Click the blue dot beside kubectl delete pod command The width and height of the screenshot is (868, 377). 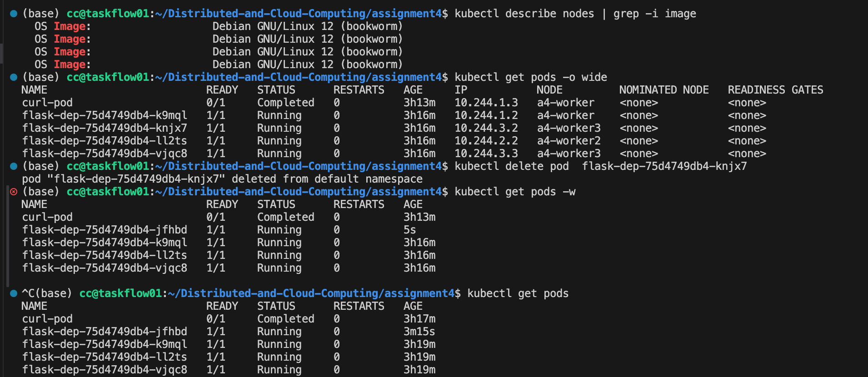(14, 166)
